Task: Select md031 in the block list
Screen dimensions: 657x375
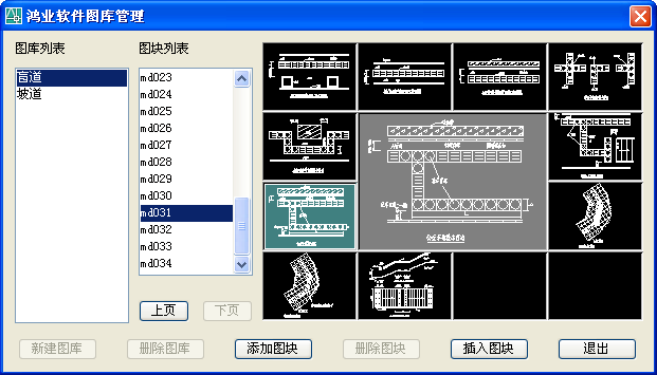Action: (186, 213)
